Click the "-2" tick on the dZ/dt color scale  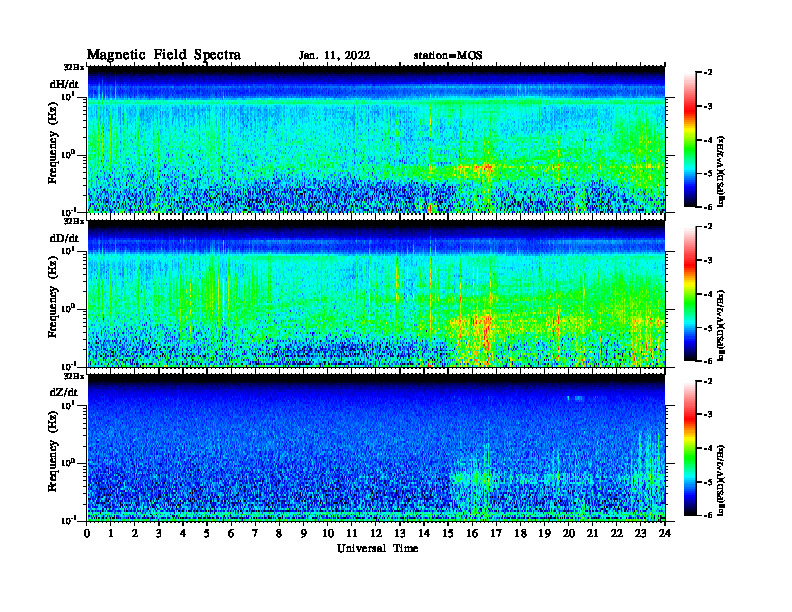[x=708, y=381]
